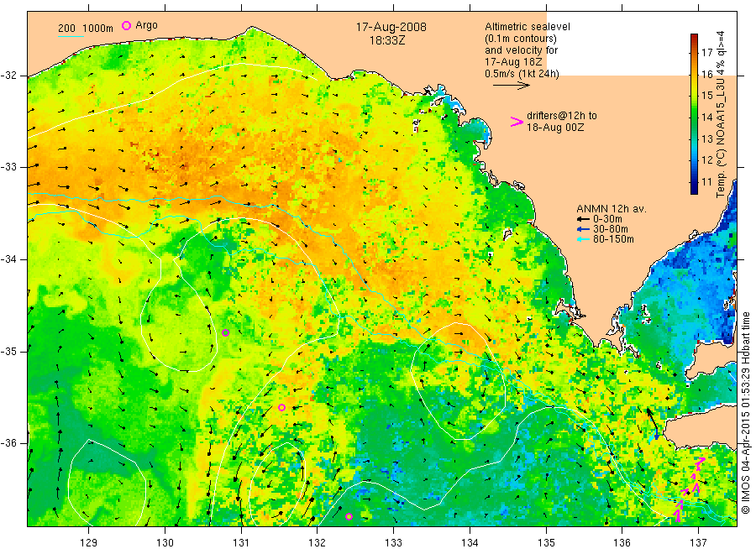
Task: Click the date text 17-Aug-2008
Action: click(x=391, y=27)
